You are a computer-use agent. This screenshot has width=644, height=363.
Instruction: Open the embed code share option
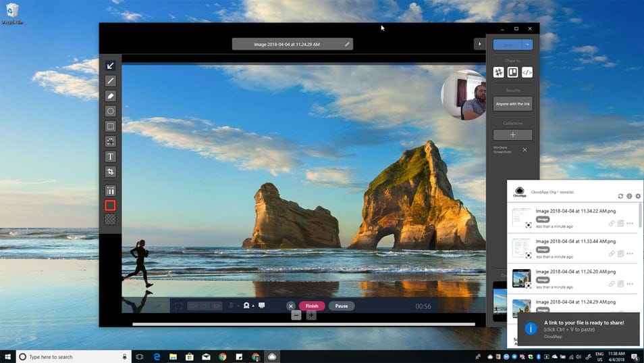[527, 72]
